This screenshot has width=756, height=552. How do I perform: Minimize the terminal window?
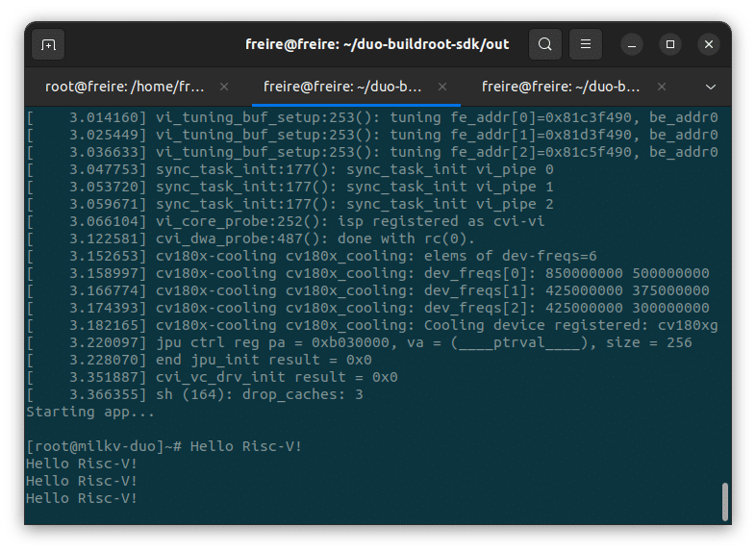pyautogui.click(x=632, y=44)
